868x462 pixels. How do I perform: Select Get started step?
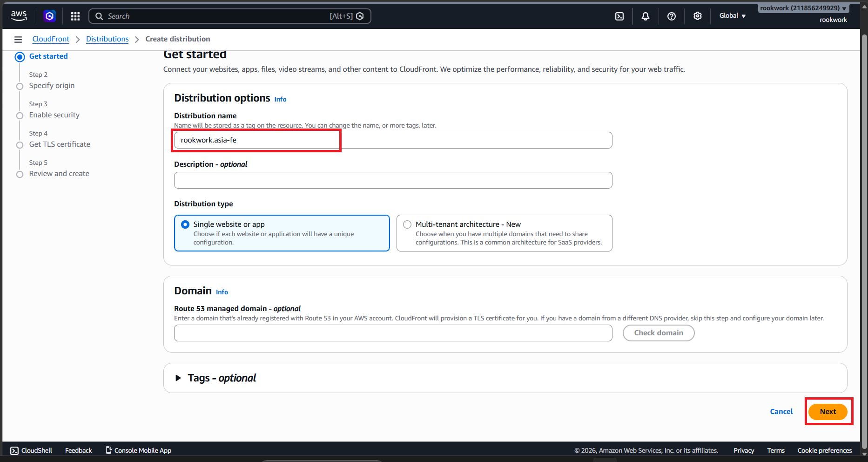48,56
